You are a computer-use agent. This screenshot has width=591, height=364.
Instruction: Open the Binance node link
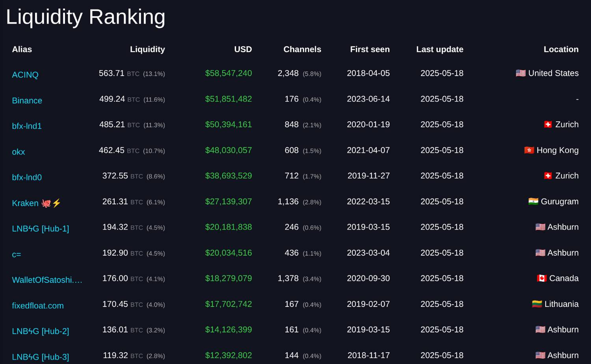pyautogui.click(x=27, y=100)
